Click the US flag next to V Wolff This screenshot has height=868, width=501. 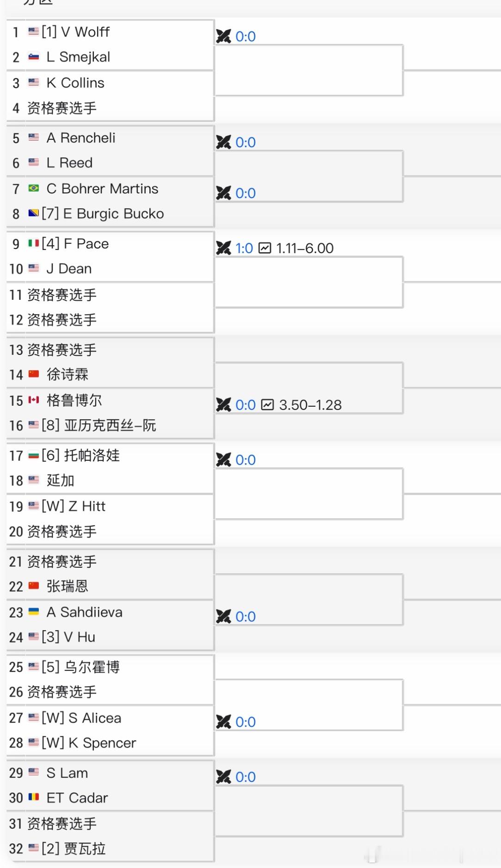coord(33,32)
